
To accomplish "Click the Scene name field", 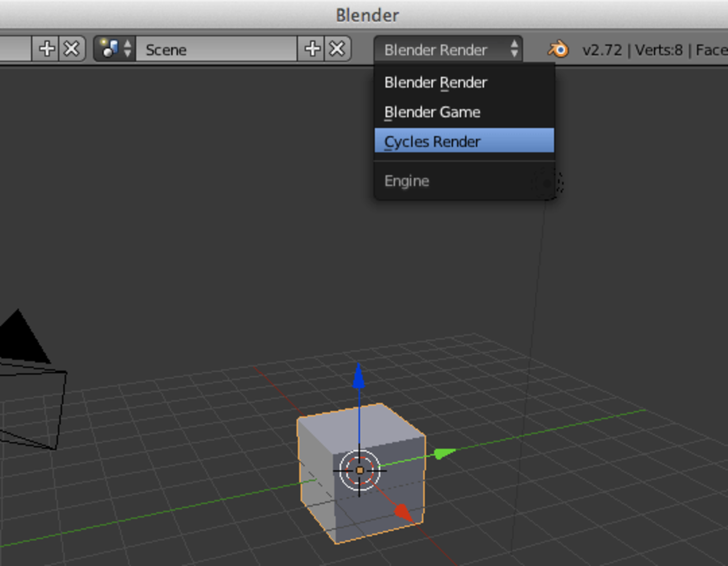I will (217, 49).
